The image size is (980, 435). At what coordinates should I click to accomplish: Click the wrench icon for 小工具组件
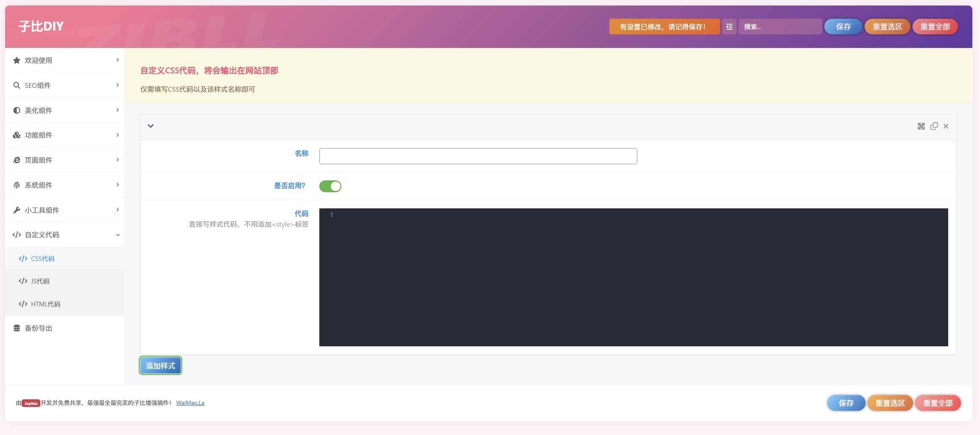click(x=17, y=210)
